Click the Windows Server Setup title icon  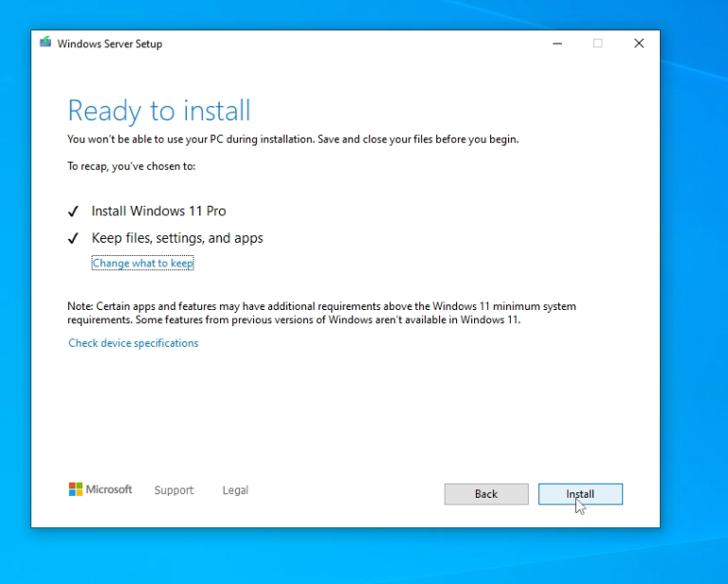pos(45,43)
